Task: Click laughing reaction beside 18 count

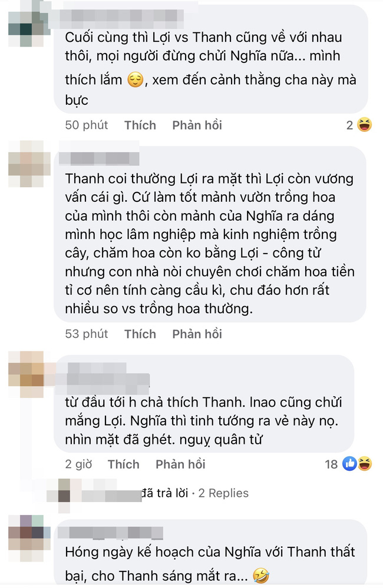Action: coord(364,464)
